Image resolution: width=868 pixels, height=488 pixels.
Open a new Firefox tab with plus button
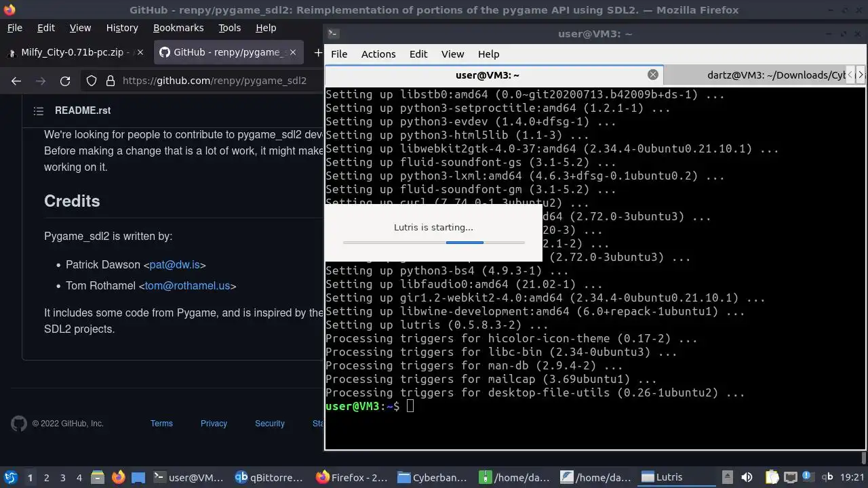click(317, 52)
